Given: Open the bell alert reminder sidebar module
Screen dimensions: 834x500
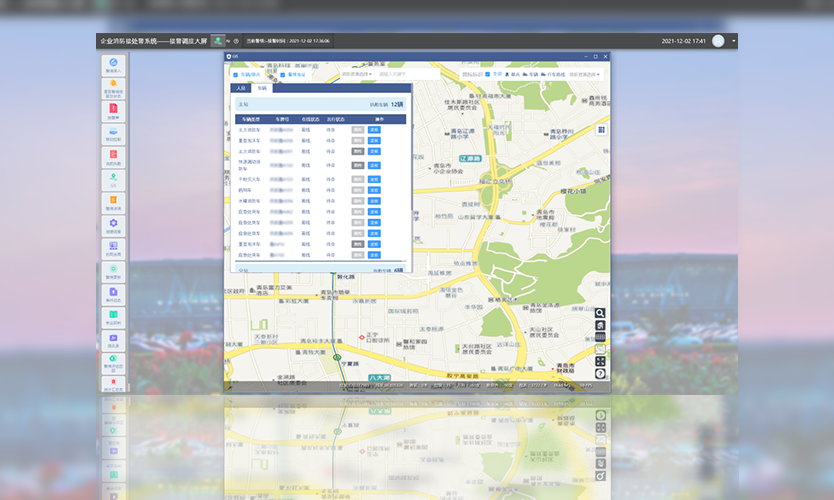Looking at the screenshot, I should tap(113, 88).
